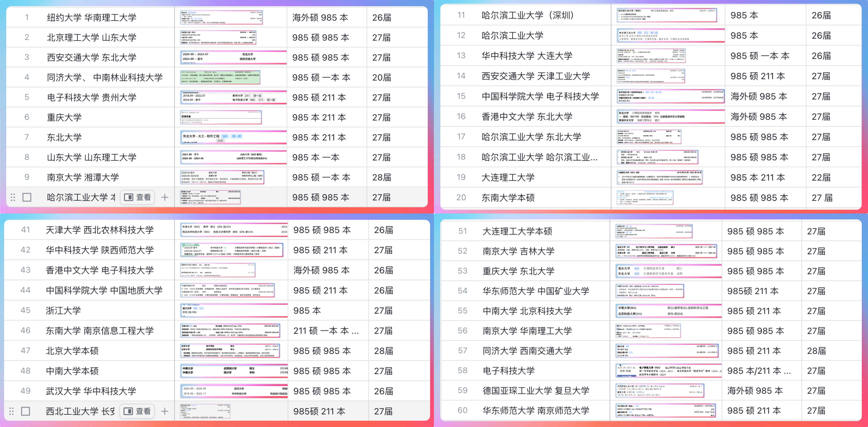Open resume thumbnail for 中南大学 北京科技大学
Image resolution: width=868 pixels, height=427 pixels.
pyautogui.click(x=668, y=311)
